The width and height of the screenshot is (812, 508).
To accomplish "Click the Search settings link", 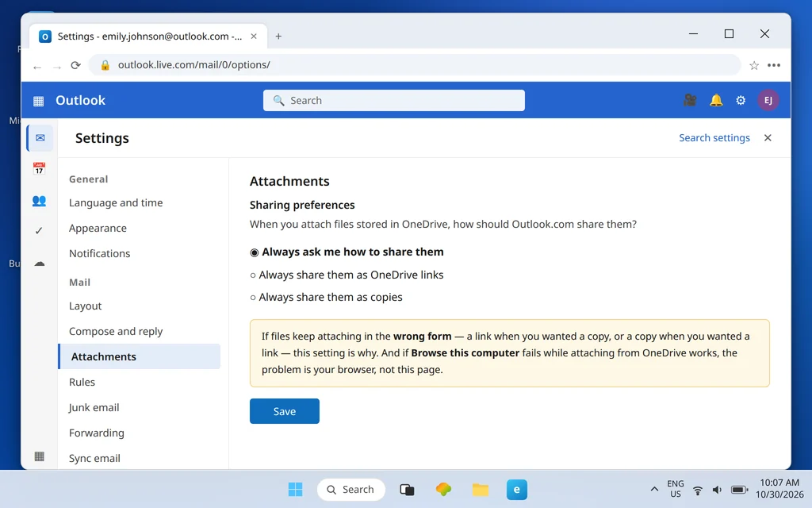I will 714,138.
